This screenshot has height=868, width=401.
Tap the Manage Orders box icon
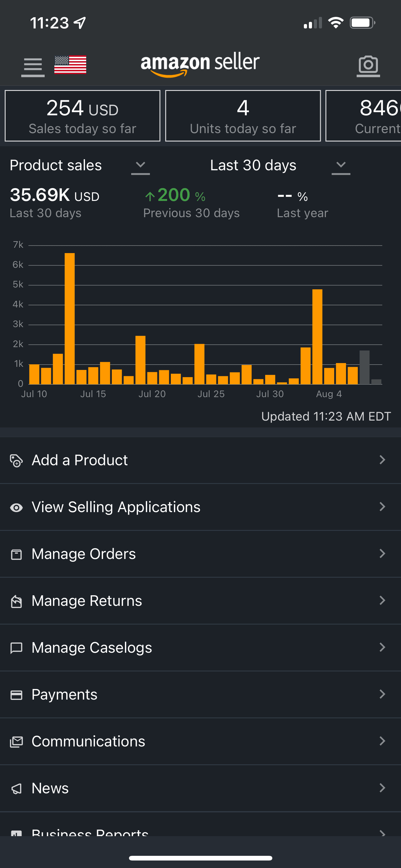coord(16,554)
